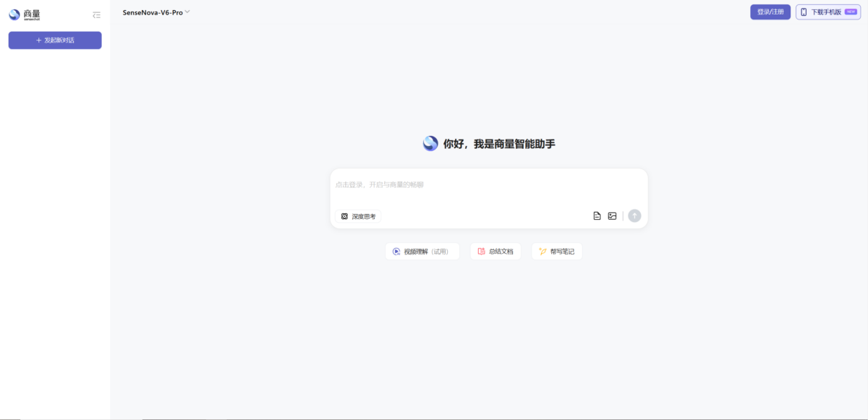Collapse the sidebar with the fold icon
Viewport: 868px width, 420px height.
[x=97, y=14]
